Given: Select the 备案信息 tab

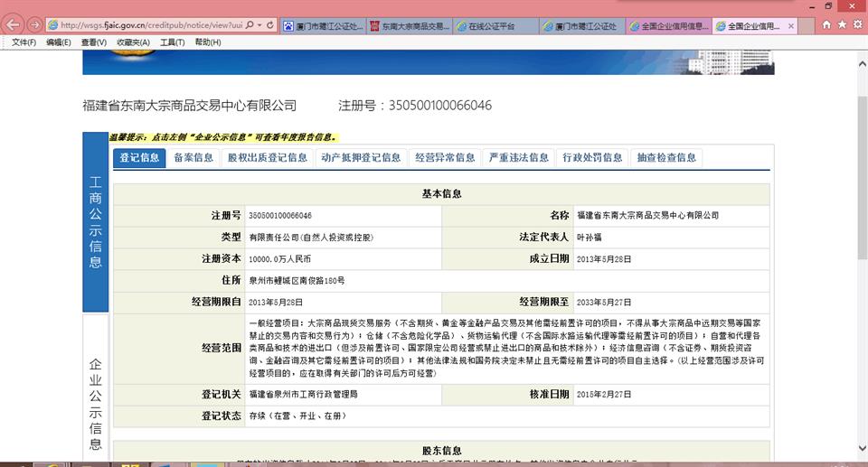Looking at the screenshot, I should click(193, 158).
